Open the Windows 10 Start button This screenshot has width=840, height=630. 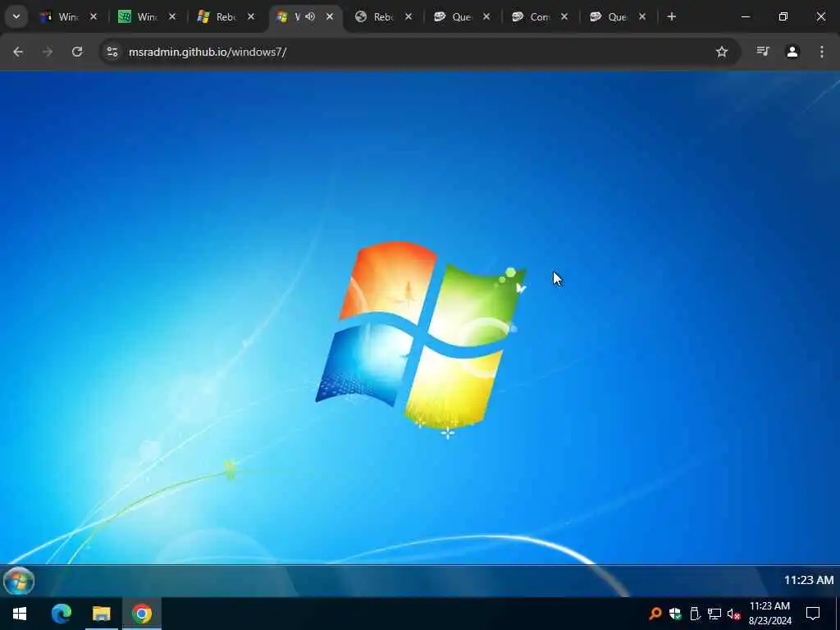(20, 614)
